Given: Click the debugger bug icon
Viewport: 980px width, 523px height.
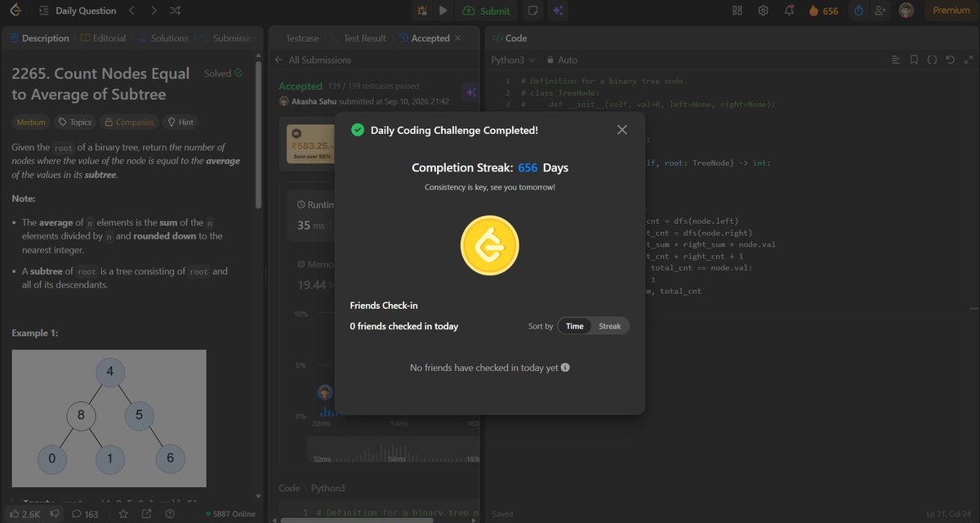Looking at the screenshot, I should [x=422, y=11].
